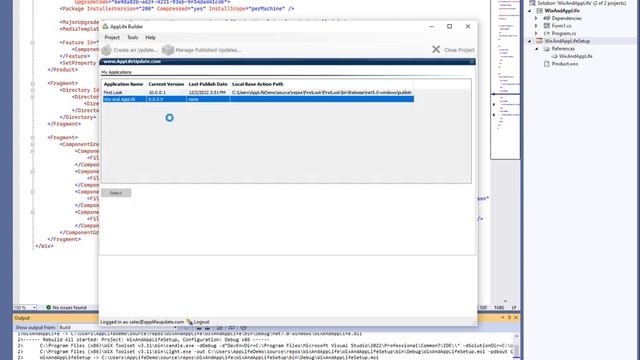Click the AppLife Builder title bar icon
The height and width of the screenshot is (360, 640).
click(x=105, y=27)
